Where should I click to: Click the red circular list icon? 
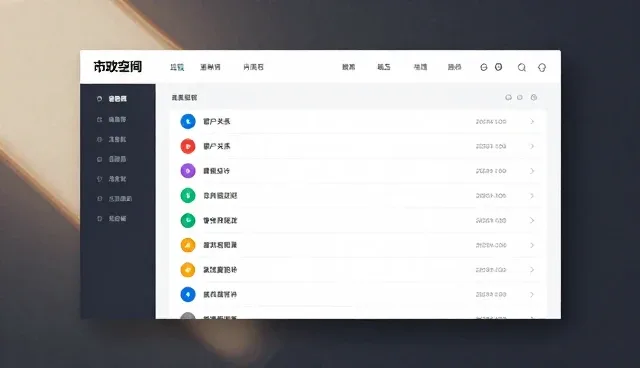188,146
